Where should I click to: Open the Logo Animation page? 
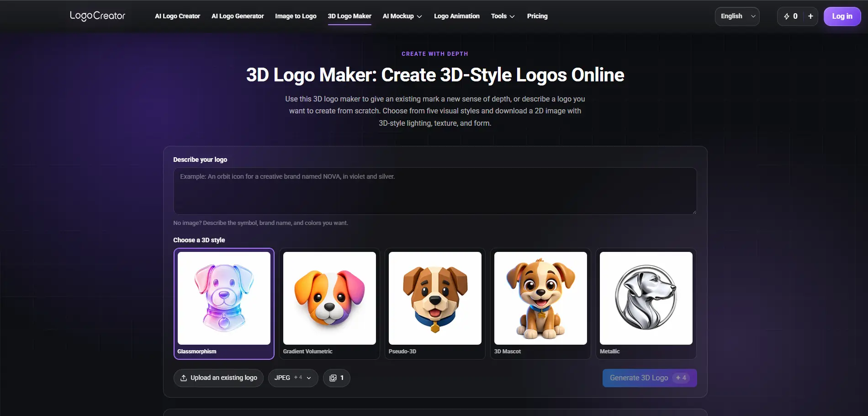click(457, 16)
